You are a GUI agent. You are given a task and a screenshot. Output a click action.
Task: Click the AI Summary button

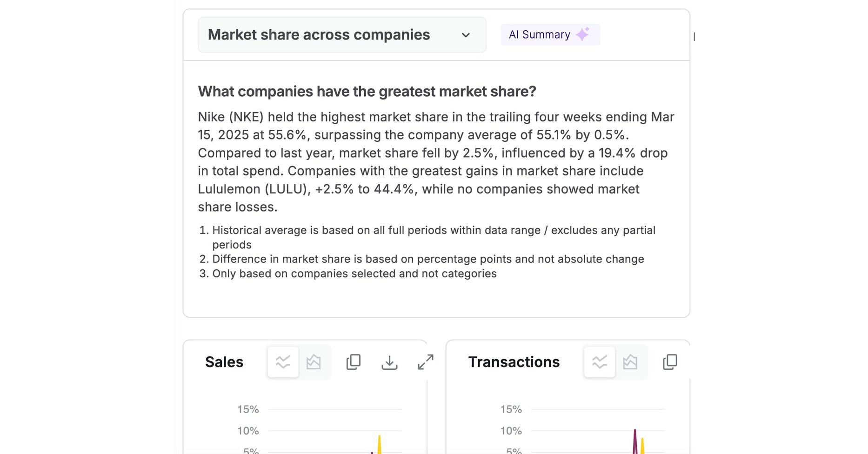550,34
